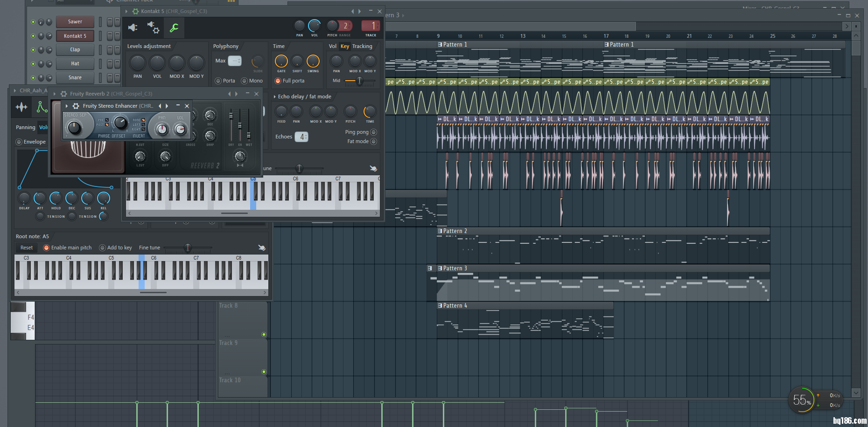Open the Polyphony Max value selector
Viewport: 868px width, 427px height.
pyautogui.click(x=235, y=61)
